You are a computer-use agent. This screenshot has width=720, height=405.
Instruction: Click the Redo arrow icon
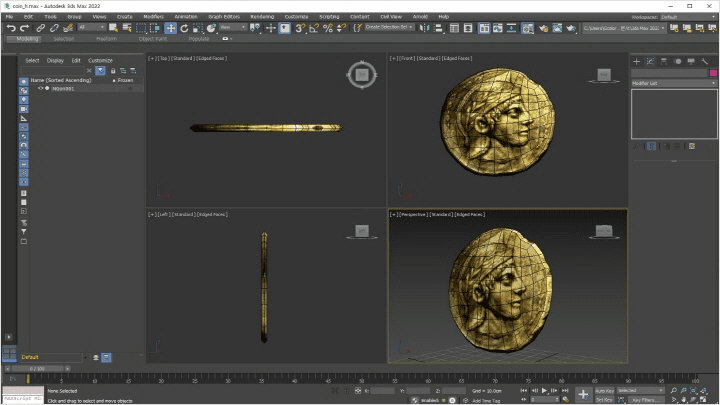(24, 28)
